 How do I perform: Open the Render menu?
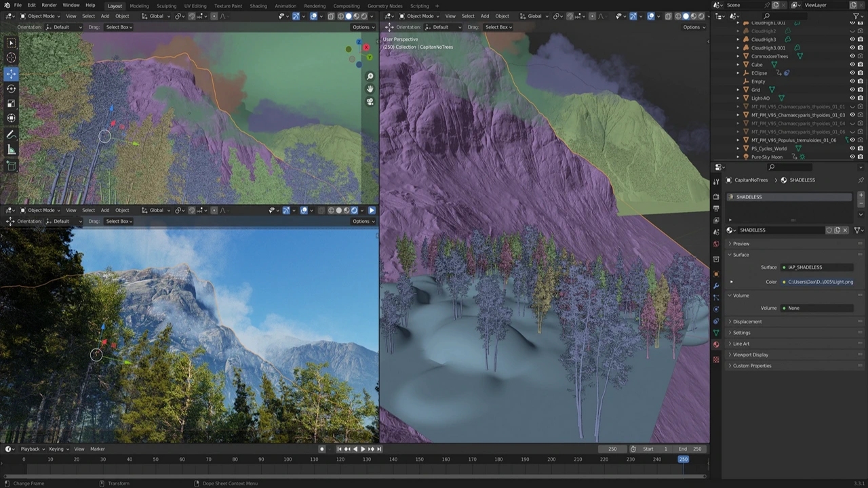pyautogui.click(x=49, y=5)
